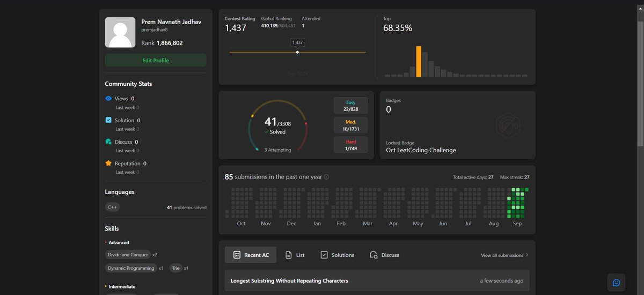Image resolution: width=644 pixels, height=295 pixels.
Task: Click the locked Oct LeetCoding badge icon
Action: 508,125
